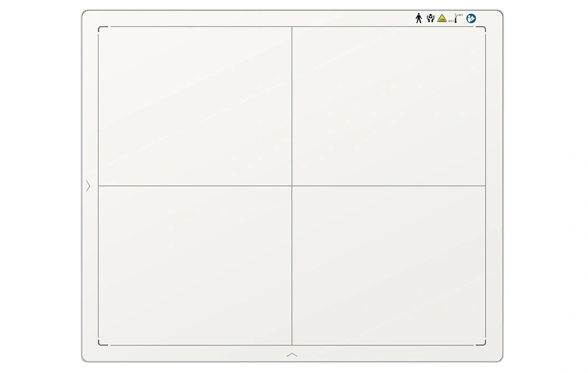Tap the temperature limit thermometer icon
Viewport: 588px width, 373px height.
coord(455,18)
